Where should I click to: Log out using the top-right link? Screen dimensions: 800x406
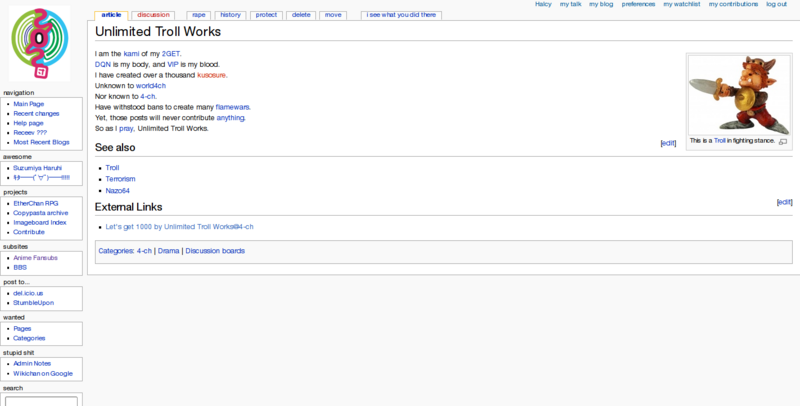point(776,4)
